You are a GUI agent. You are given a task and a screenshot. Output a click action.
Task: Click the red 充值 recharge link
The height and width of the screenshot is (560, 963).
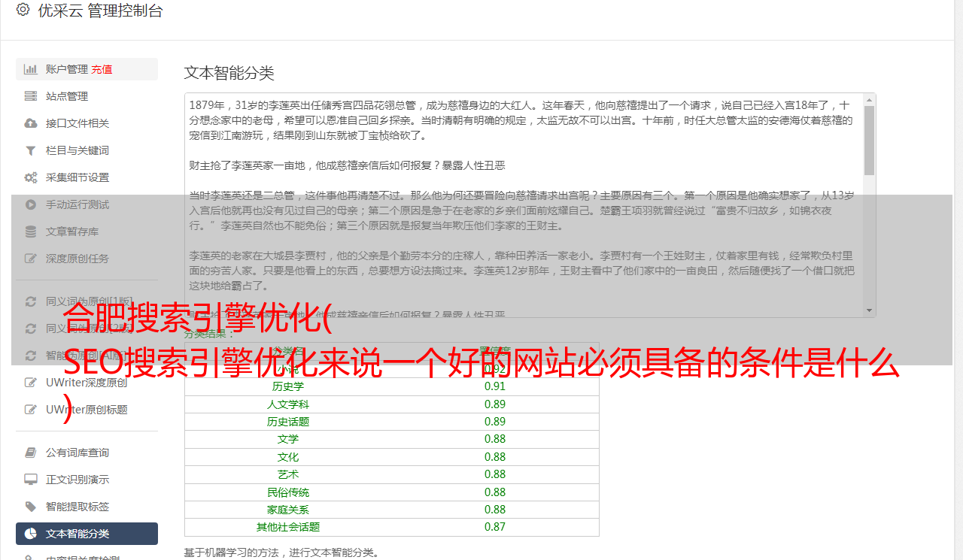pos(102,69)
